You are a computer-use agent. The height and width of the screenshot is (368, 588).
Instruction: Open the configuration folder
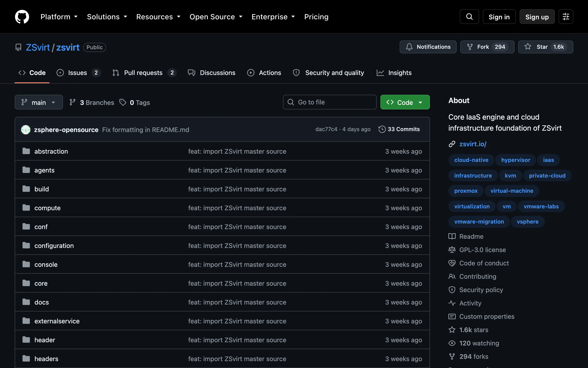coord(54,246)
